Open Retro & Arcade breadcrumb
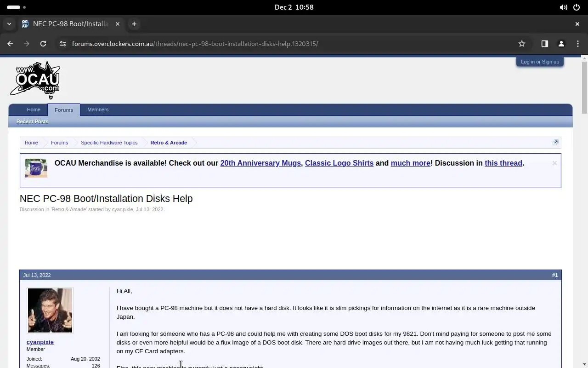 tap(169, 143)
